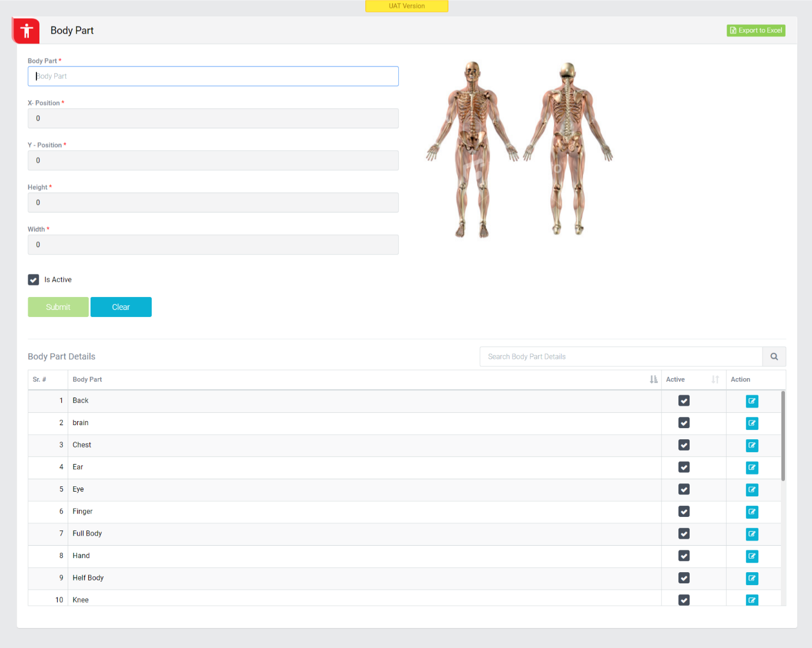Image resolution: width=812 pixels, height=648 pixels.
Task: Toggle Active checkbox for Finger
Action: pyautogui.click(x=684, y=512)
